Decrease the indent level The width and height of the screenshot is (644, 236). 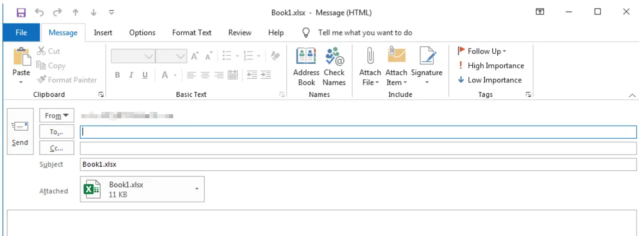tap(252, 75)
